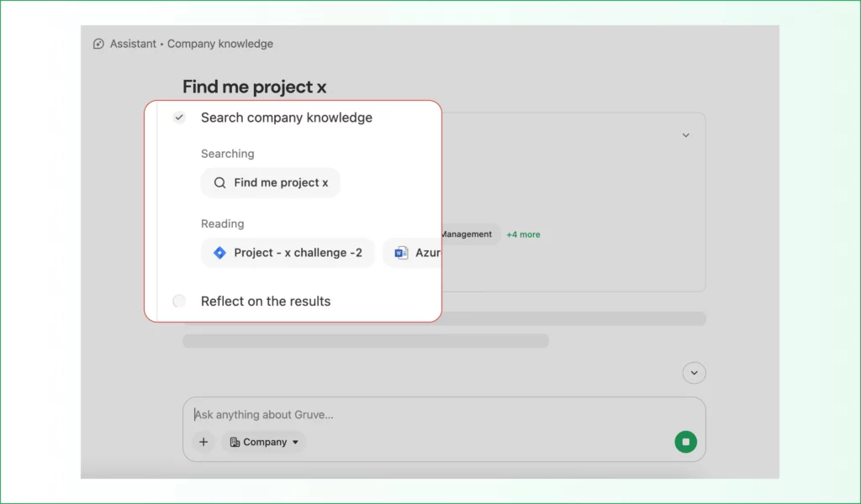
Task: Open the '+4 more' sources link
Action: click(523, 234)
